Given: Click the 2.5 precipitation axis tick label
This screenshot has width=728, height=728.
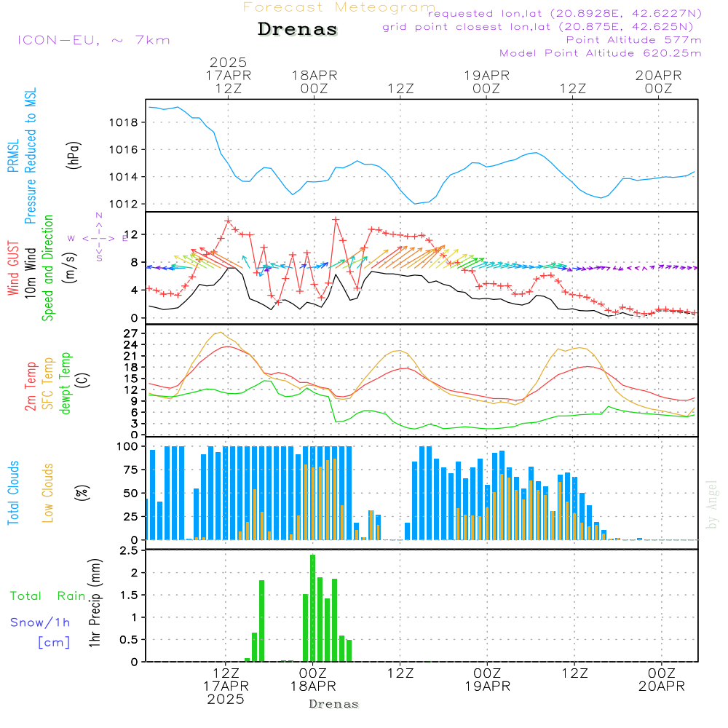Looking at the screenshot, I should [129, 550].
